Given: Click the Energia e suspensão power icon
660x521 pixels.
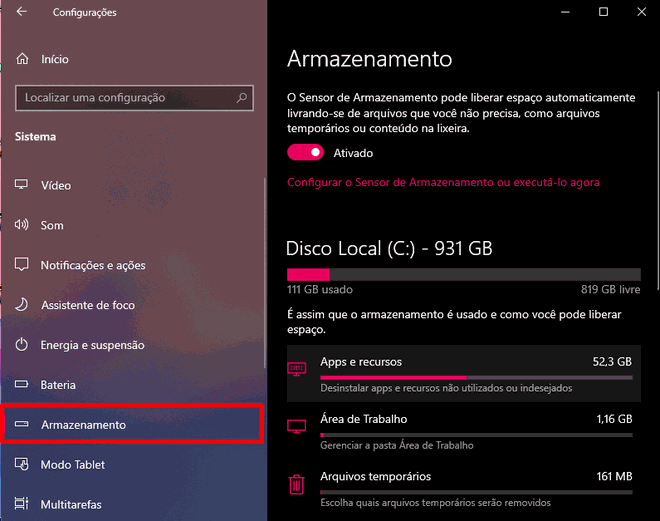Looking at the screenshot, I should (x=21, y=345).
